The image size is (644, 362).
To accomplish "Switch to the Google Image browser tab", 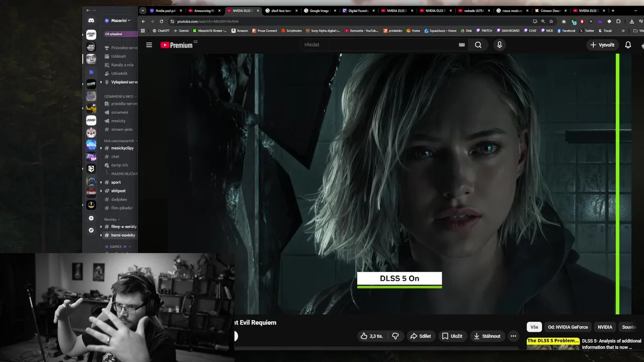I will pyautogui.click(x=319, y=11).
